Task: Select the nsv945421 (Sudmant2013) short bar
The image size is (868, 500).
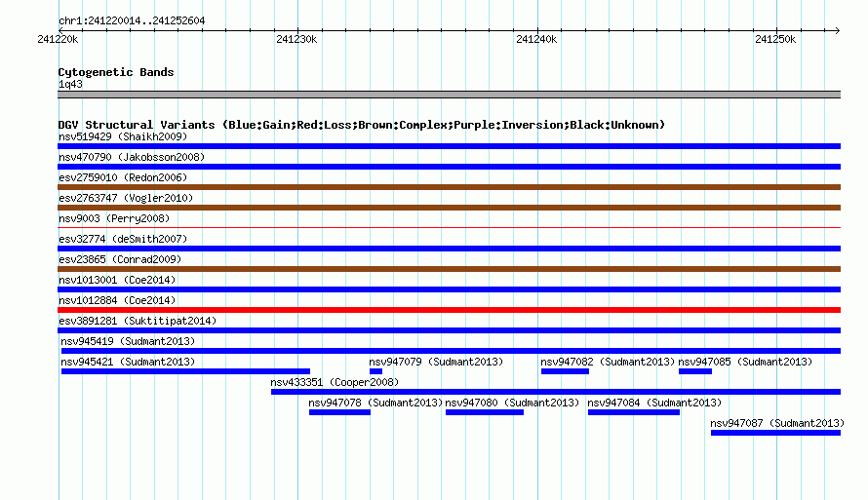Action: (x=185, y=371)
